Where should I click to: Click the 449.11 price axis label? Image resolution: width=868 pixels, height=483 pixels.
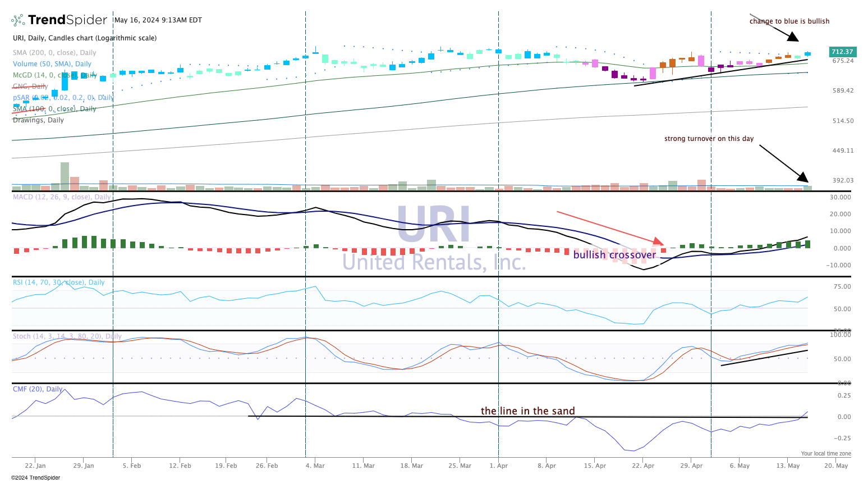pos(843,151)
